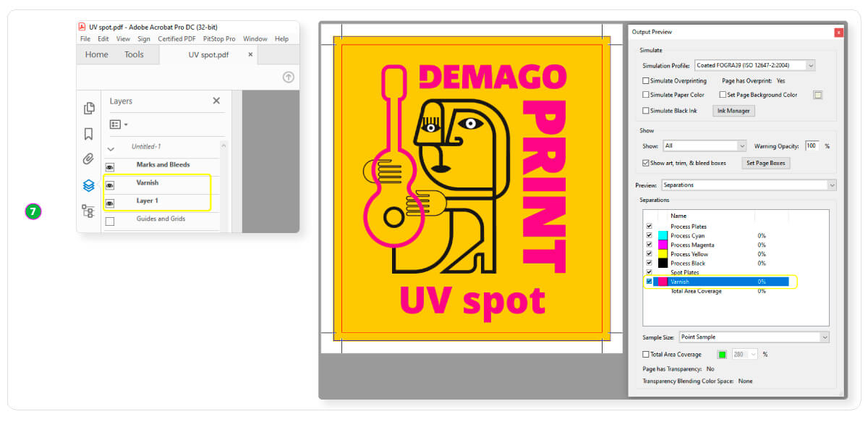The width and height of the screenshot is (868, 422).
Task: Click the Ink Manager button
Action: pos(734,111)
